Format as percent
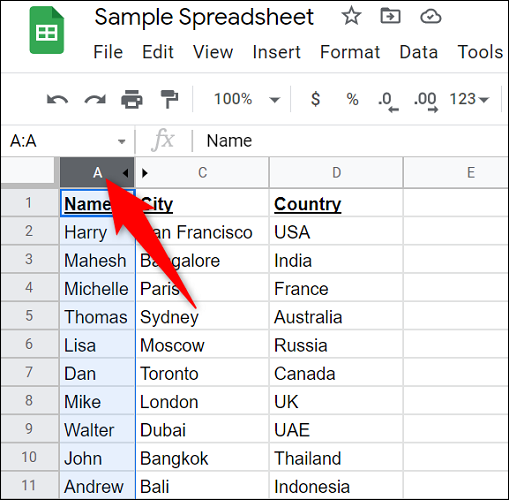The width and height of the screenshot is (509, 500). click(x=352, y=99)
